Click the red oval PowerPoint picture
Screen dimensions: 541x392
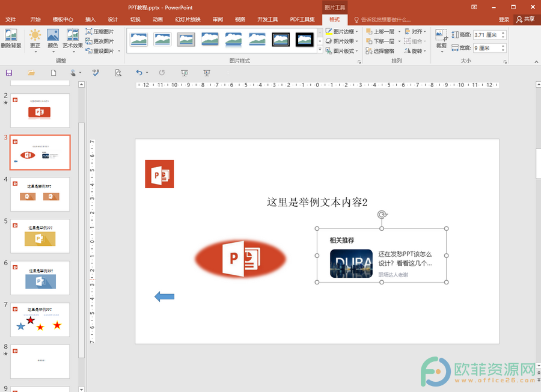pos(240,259)
